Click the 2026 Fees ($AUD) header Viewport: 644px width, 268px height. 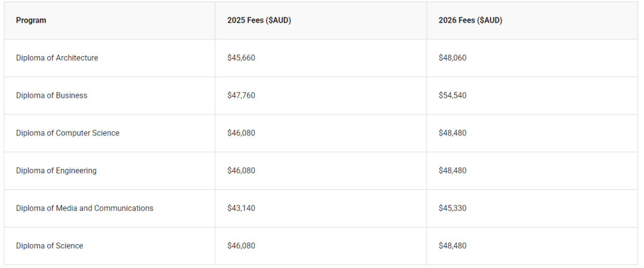click(470, 20)
